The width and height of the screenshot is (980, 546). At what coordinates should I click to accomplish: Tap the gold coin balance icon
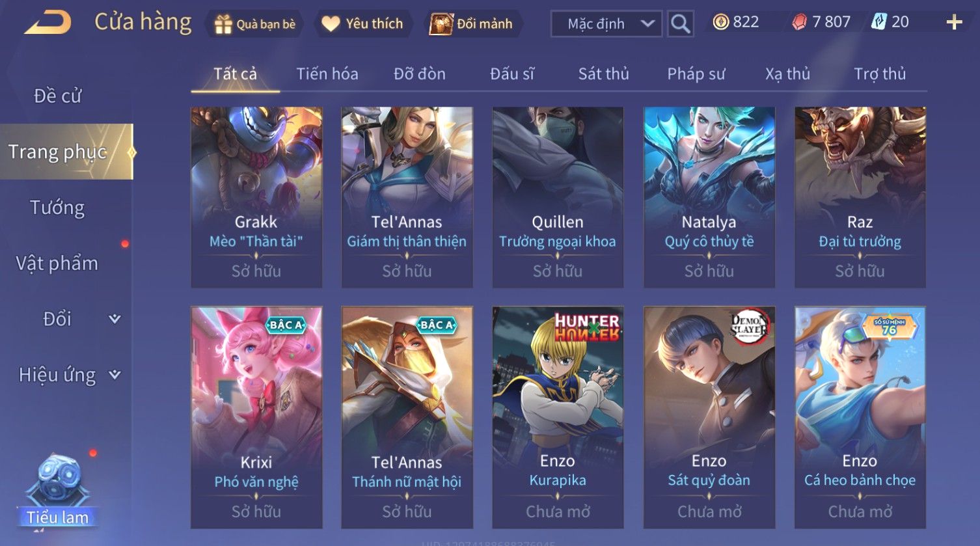coord(720,22)
